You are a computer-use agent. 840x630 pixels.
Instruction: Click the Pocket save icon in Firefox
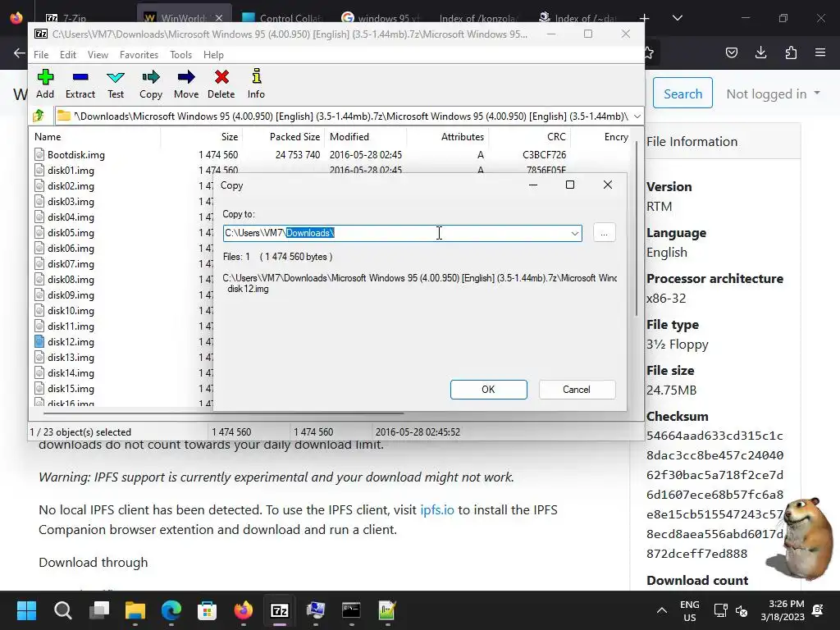point(731,52)
